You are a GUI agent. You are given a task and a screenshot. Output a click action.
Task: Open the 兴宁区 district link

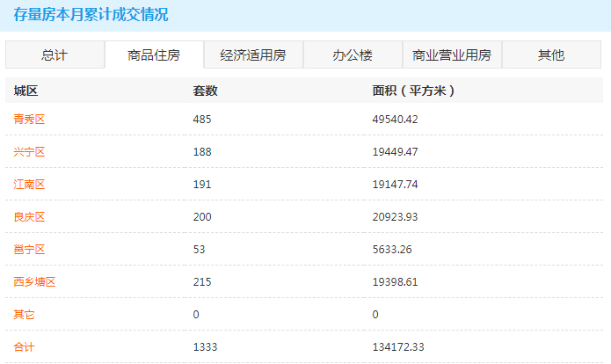pyautogui.click(x=29, y=151)
